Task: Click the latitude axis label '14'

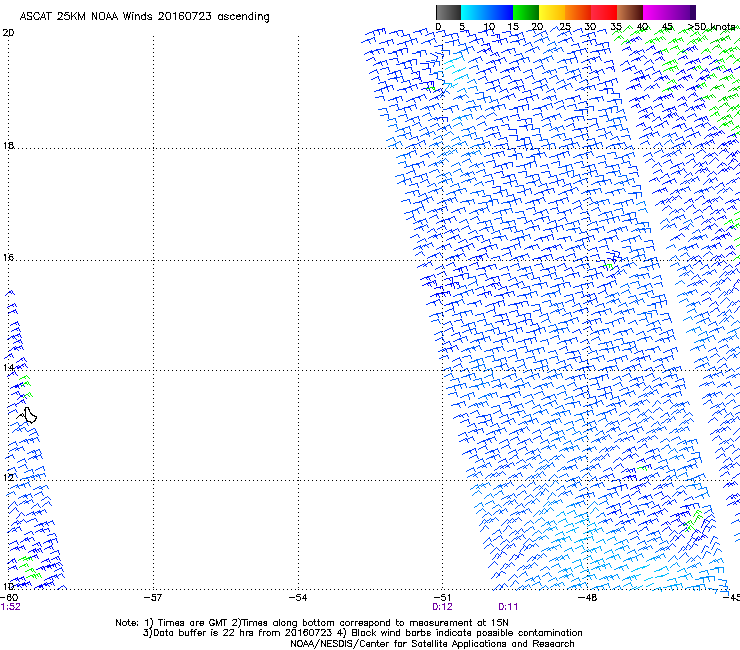Action: tap(8, 367)
